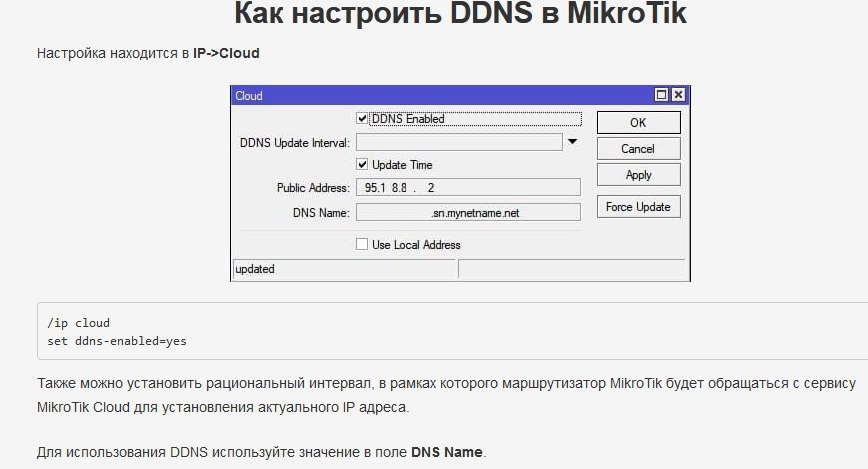Image resolution: width=868 pixels, height=469 pixels.
Task: Click the 'DDNS Update Interval:' label
Action: tap(294, 143)
